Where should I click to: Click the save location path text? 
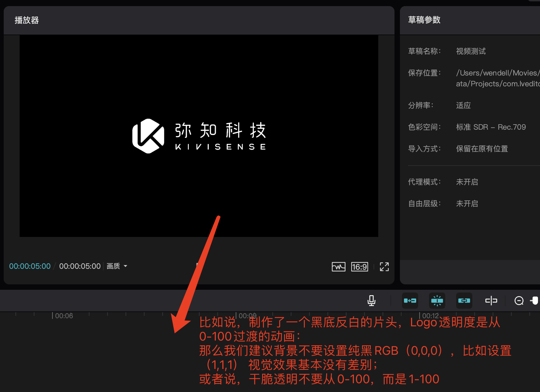tap(497, 78)
